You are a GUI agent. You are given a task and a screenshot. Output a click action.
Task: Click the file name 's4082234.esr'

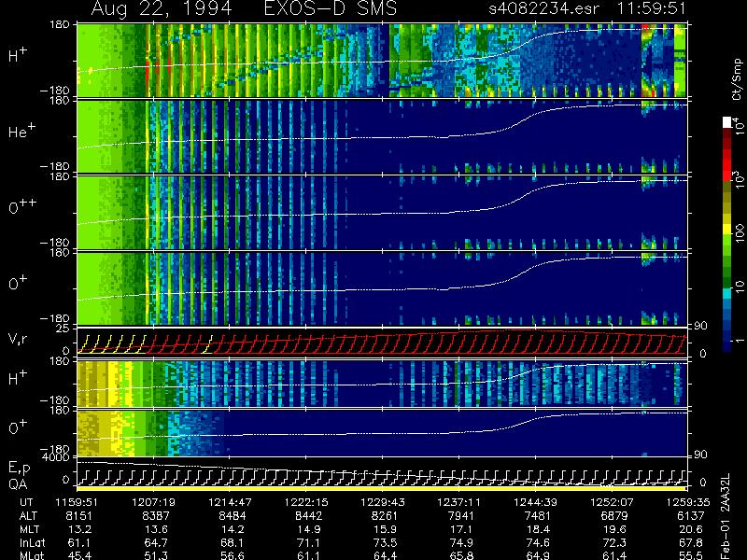point(543,8)
